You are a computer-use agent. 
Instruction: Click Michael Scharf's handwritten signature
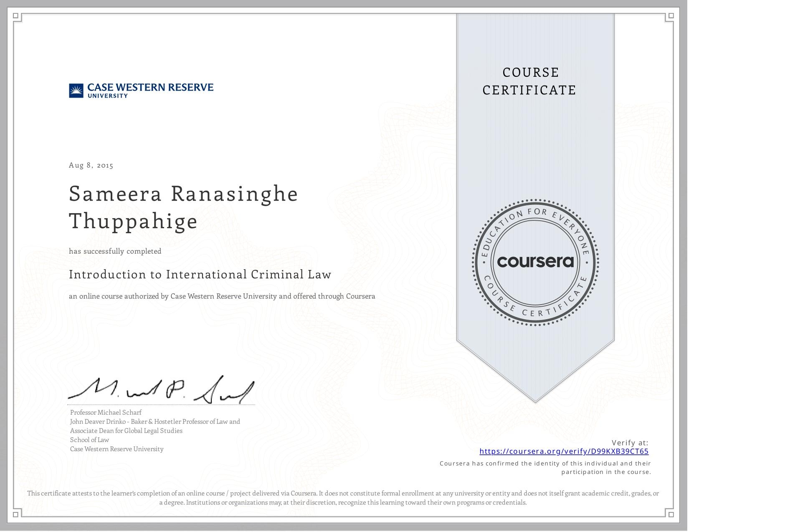pyautogui.click(x=161, y=390)
